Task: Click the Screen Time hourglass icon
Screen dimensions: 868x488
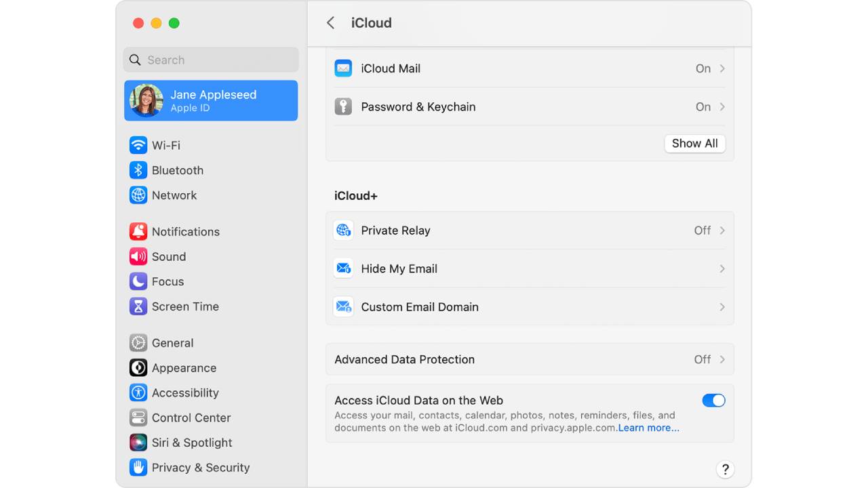Action: (138, 306)
